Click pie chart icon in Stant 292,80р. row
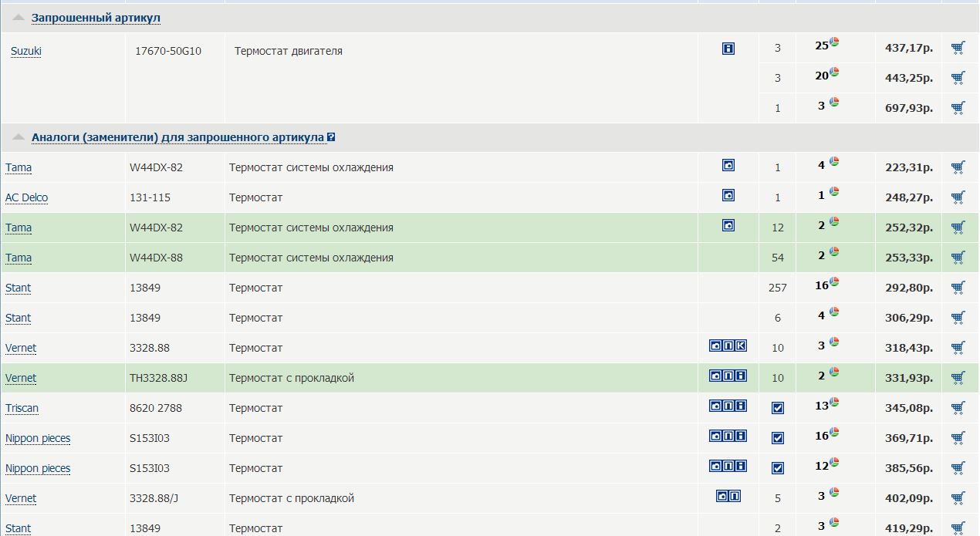The image size is (980, 536). pyautogui.click(x=834, y=282)
